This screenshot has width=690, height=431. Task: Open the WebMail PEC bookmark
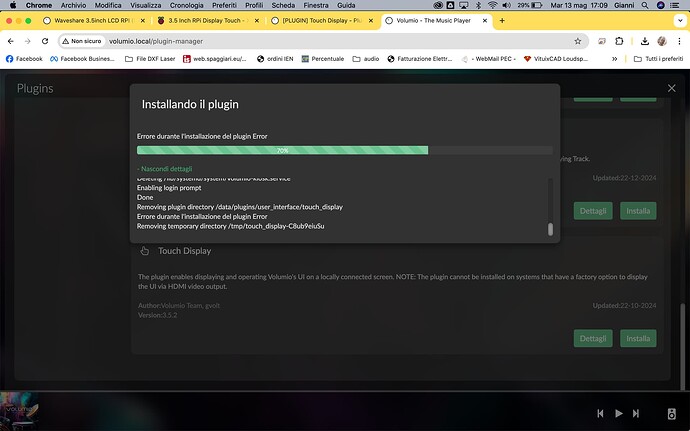(x=488, y=59)
